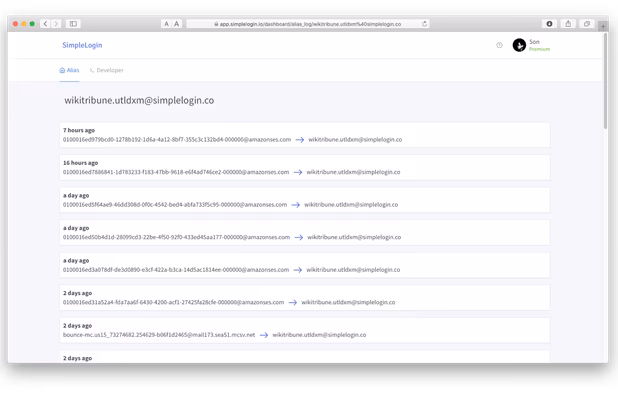Open the Share icon in Safari toolbar
The image size is (618, 394).
point(568,24)
